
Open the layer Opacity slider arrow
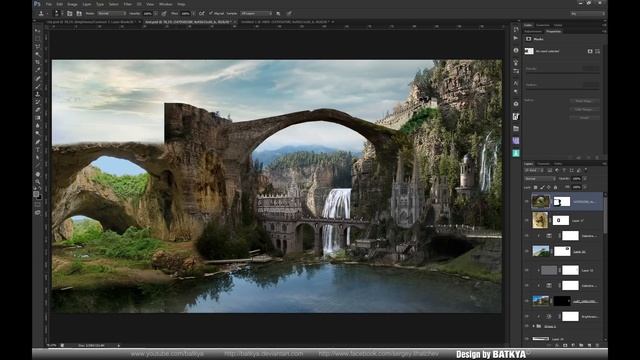[x=585, y=179]
